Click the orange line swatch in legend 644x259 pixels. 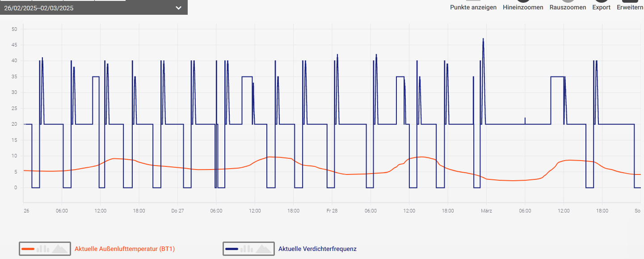[28, 249]
